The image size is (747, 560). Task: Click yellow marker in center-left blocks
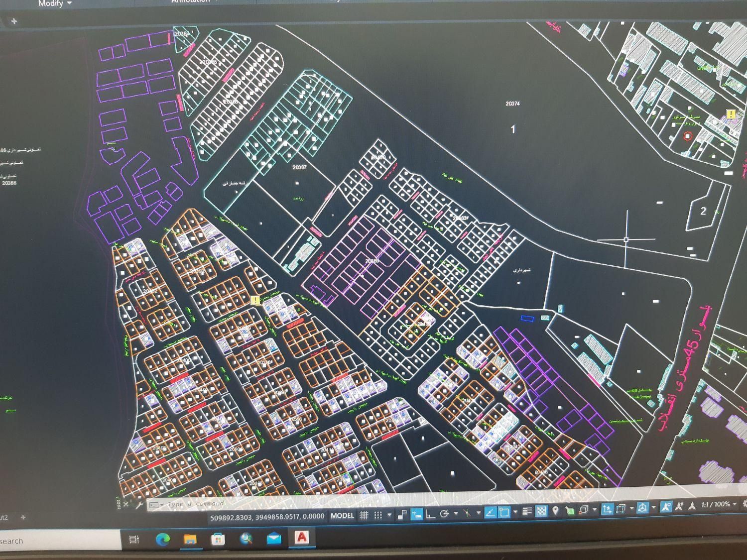pyautogui.click(x=255, y=300)
